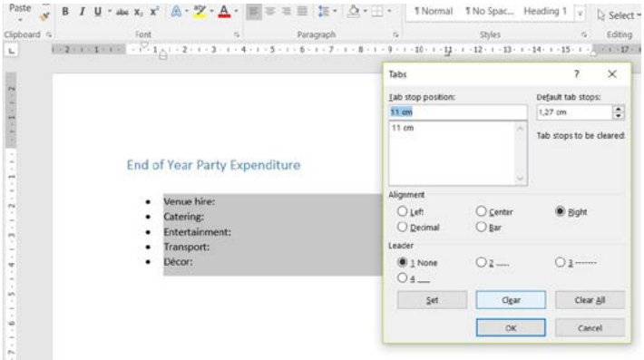644x360 pixels.
Task: Open font color dropdown arrow
Action: (236, 12)
